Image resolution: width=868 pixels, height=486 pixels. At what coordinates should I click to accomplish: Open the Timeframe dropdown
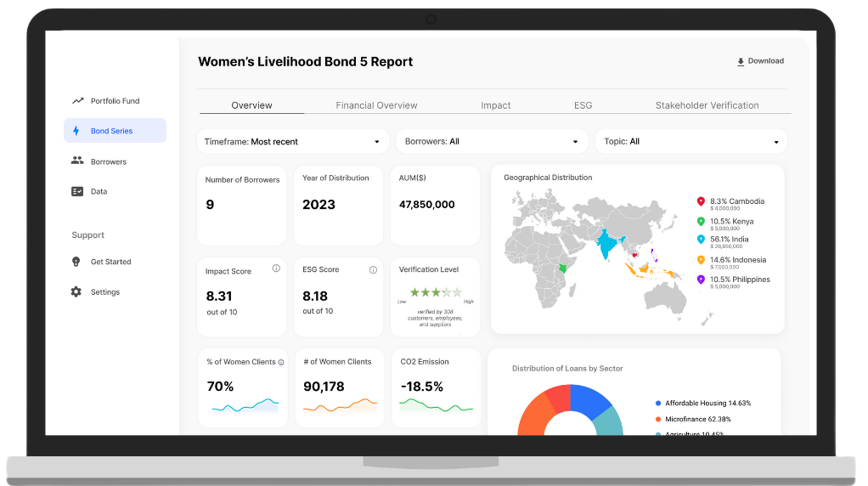[x=293, y=142]
